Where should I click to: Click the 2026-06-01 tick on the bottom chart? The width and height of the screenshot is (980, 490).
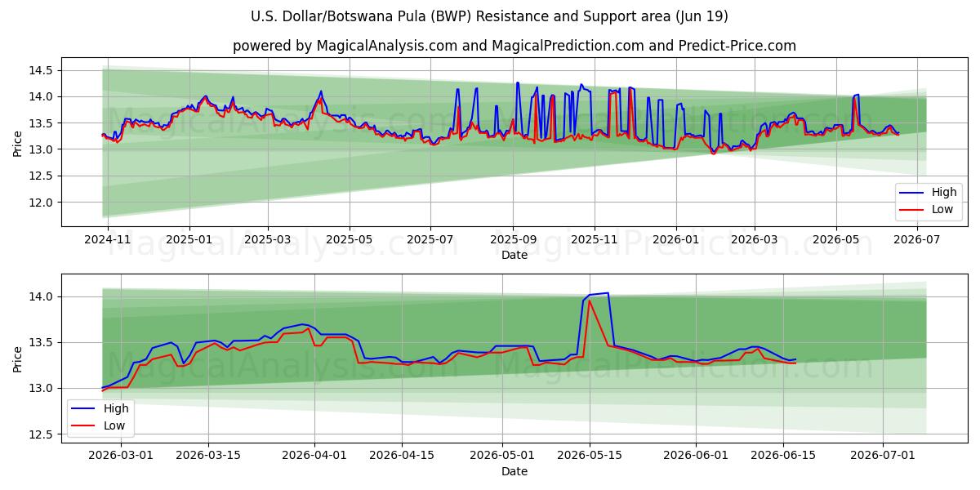697,455
